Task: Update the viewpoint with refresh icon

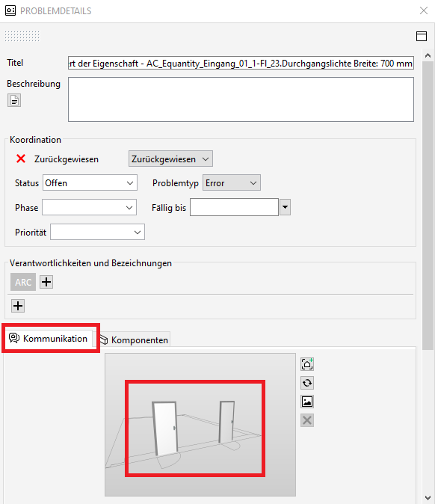Action: (x=307, y=383)
